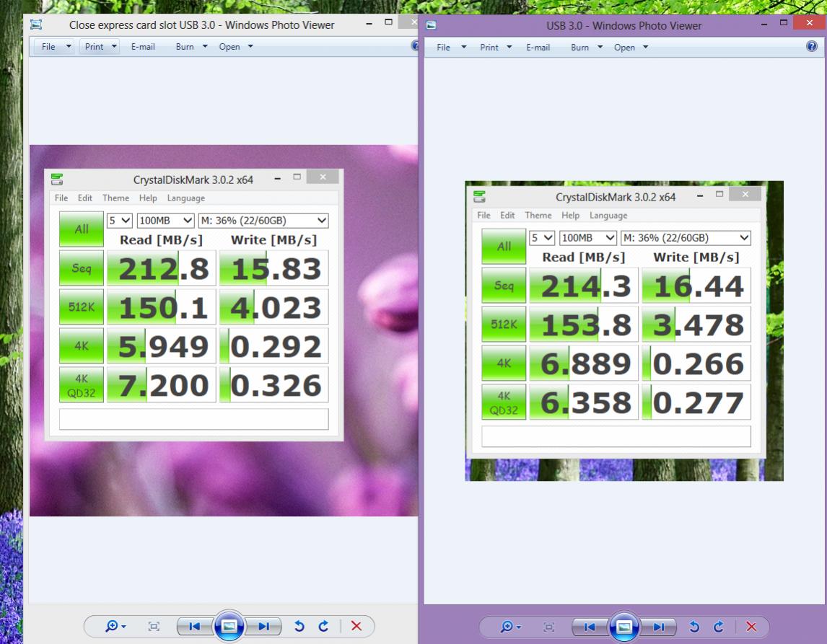Click 512K button in right CrystalDiskMark
827x644 pixels.
click(x=504, y=324)
